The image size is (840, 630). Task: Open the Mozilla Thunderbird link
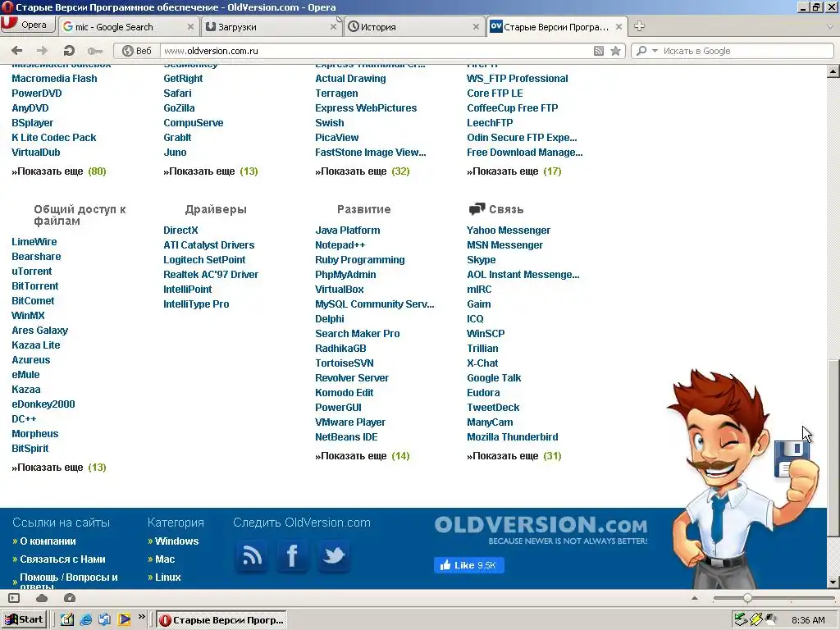(512, 437)
